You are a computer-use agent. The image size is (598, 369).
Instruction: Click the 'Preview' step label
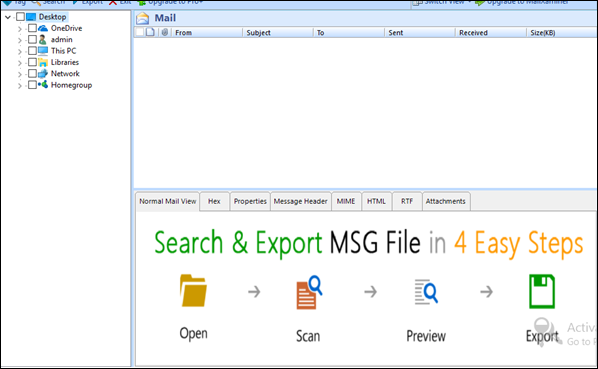[426, 336]
